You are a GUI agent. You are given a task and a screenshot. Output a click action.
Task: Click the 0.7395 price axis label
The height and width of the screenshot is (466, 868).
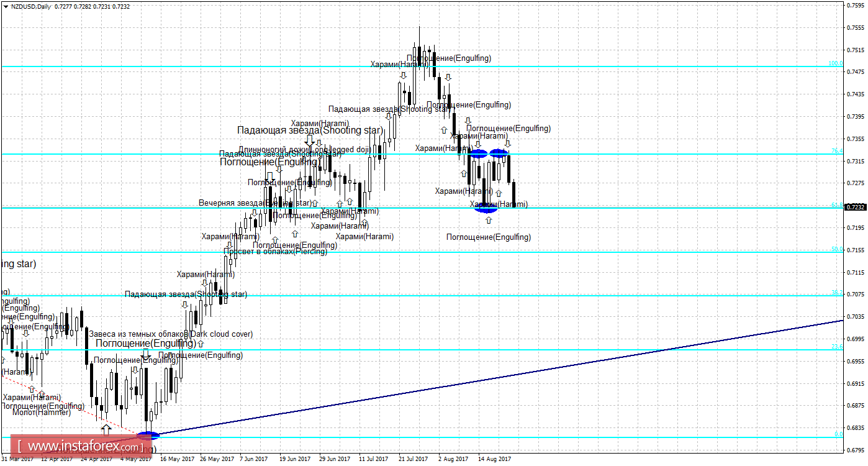[855, 117]
